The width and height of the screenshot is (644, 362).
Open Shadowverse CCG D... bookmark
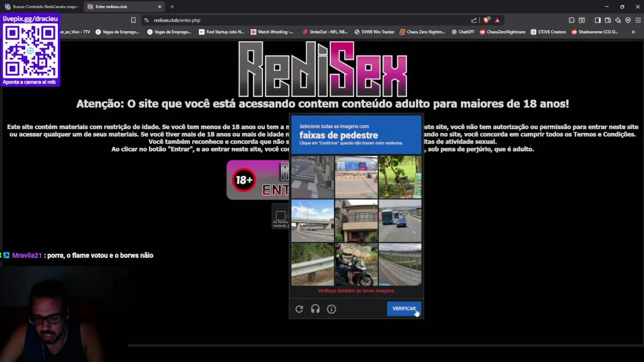[x=595, y=32]
